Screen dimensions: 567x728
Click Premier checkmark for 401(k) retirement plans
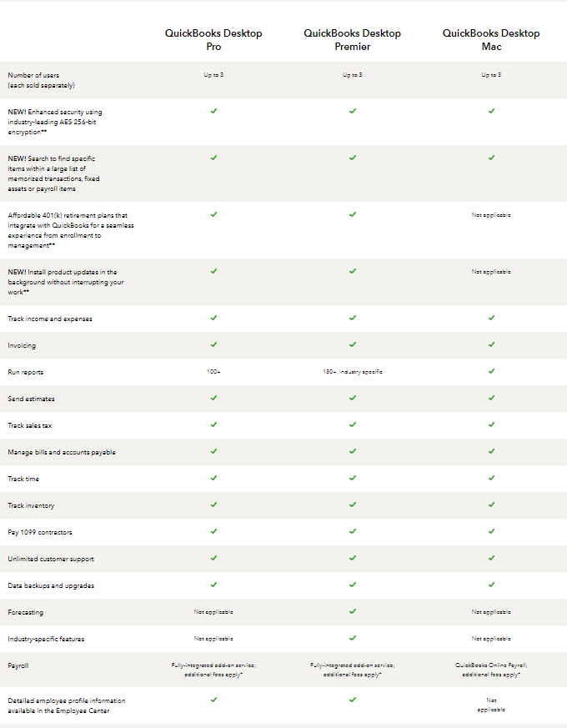[x=353, y=214]
